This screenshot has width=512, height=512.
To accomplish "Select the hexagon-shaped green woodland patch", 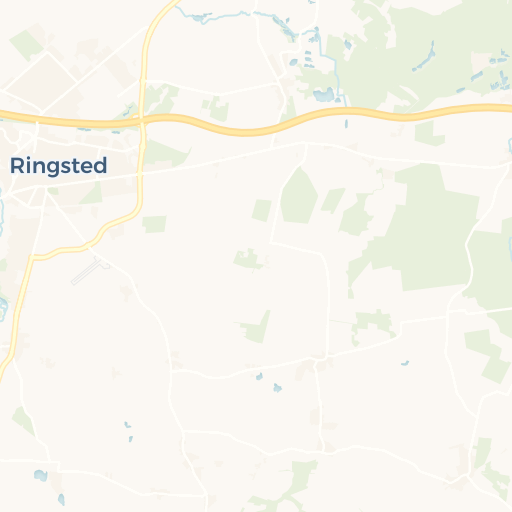I will click(x=299, y=196).
